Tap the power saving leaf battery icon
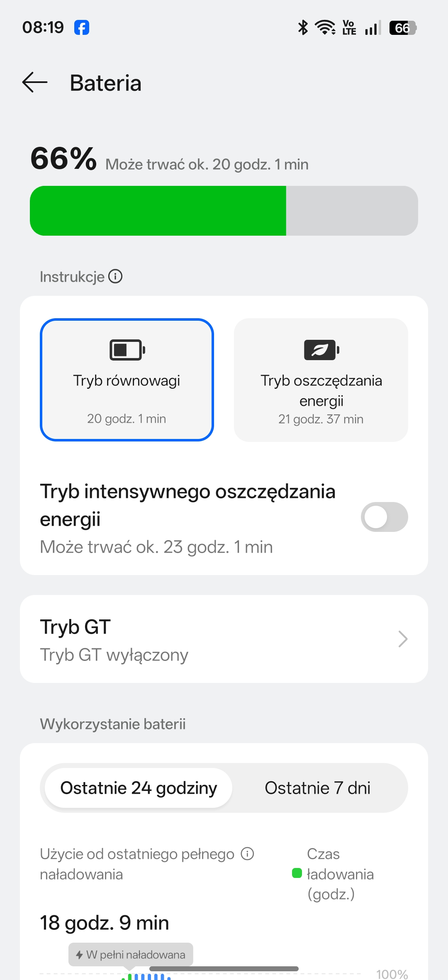Viewport: 448px width, 980px height. [321, 350]
